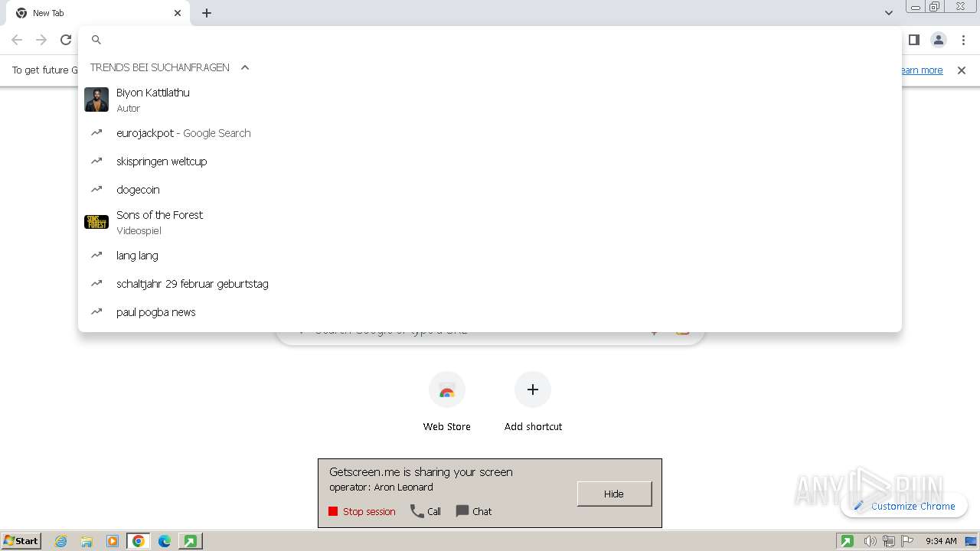980x551 pixels.
Task: Hide the Getscreen.me sharing banner
Action: pos(614,494)
